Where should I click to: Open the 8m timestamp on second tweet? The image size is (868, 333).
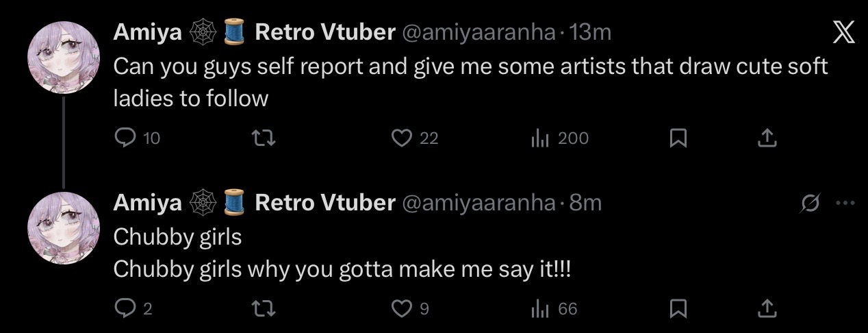[x=585, y=202]
